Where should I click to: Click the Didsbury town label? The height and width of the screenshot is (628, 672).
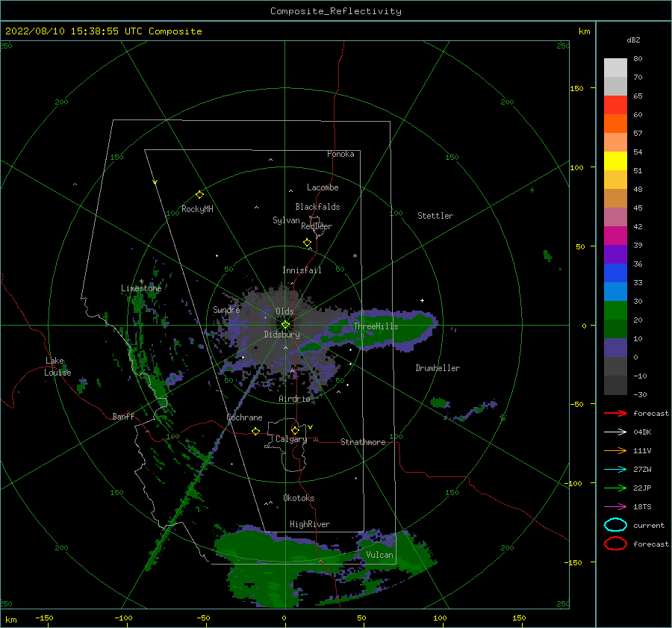[x=281, y=335]
